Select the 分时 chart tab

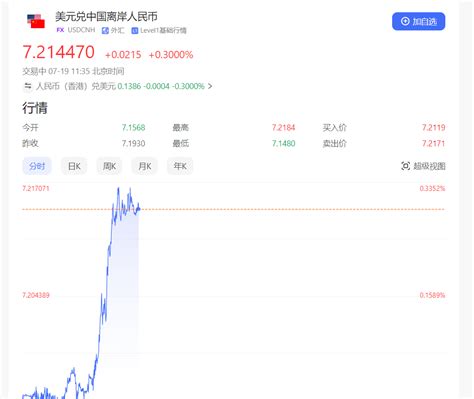coord(37,166)
